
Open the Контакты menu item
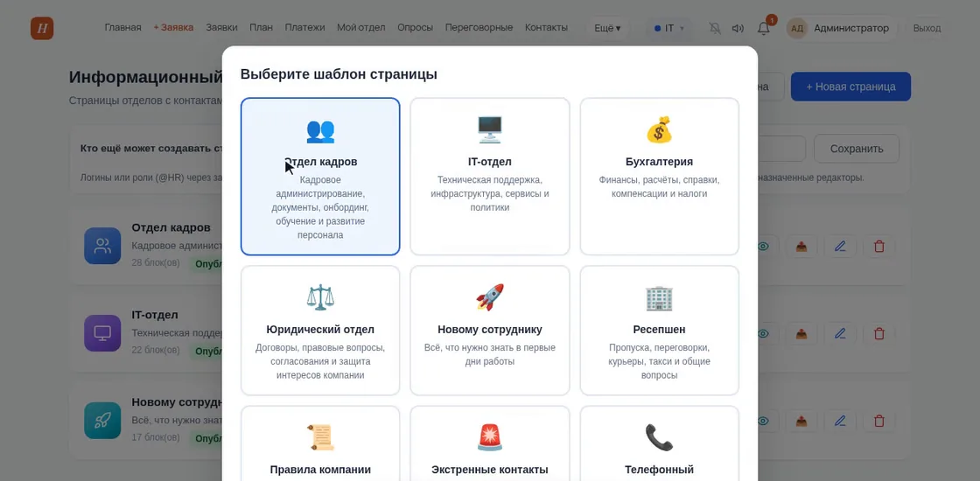pyautogui.click(x=546, y=27)
